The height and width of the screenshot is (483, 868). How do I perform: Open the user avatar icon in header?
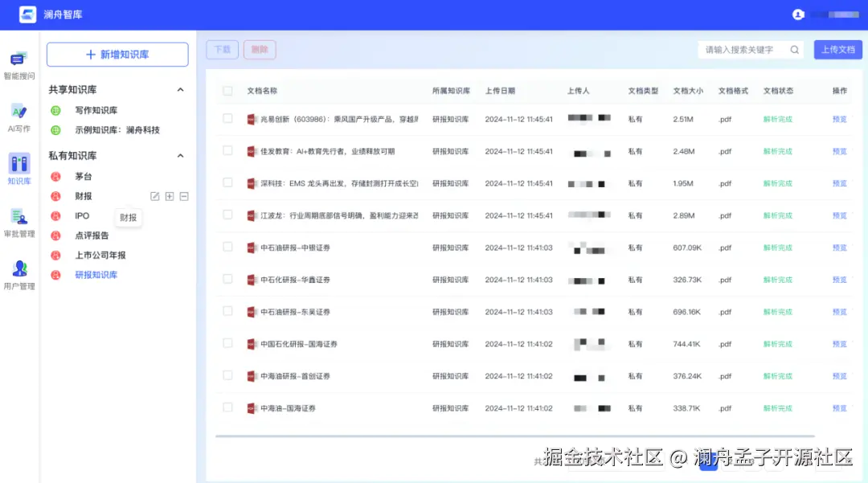tap(798, 14)
